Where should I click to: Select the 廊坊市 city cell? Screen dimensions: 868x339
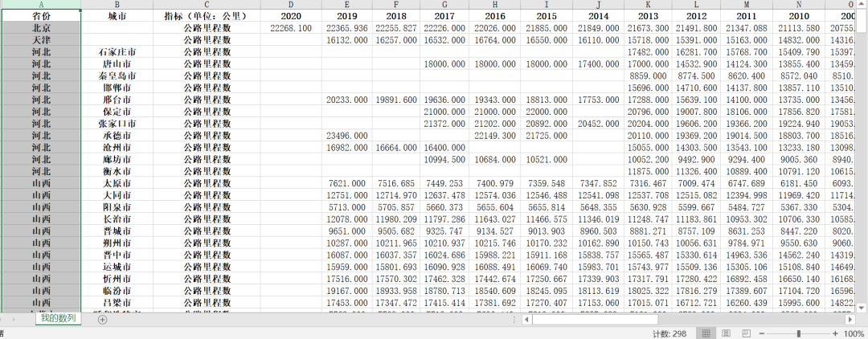pyautogui.click(x=117, y=160)
